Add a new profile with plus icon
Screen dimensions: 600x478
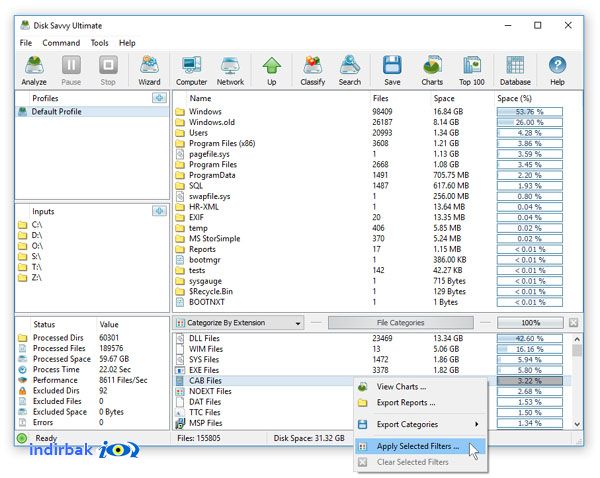pos(159,98)
